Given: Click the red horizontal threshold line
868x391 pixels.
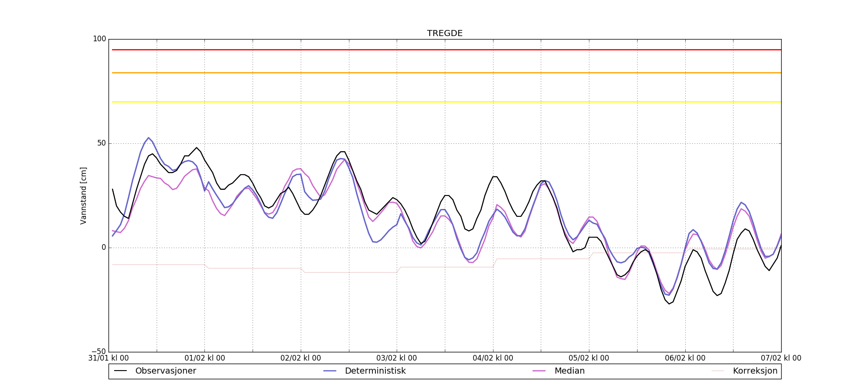Looking at the screenshot, I should click(444, 50).
